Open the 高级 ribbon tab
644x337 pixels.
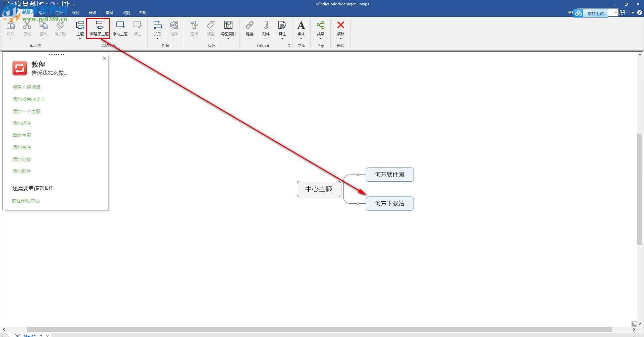93,13
